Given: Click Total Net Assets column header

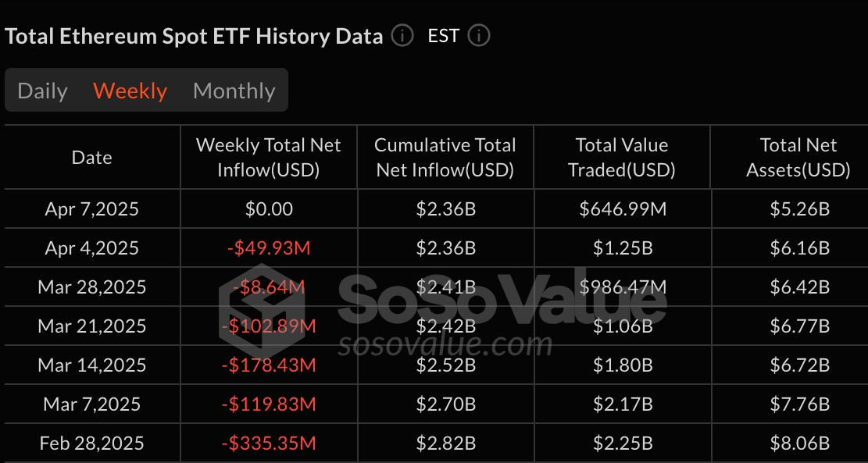Looking at the screenshot, I should pos(798,157).
